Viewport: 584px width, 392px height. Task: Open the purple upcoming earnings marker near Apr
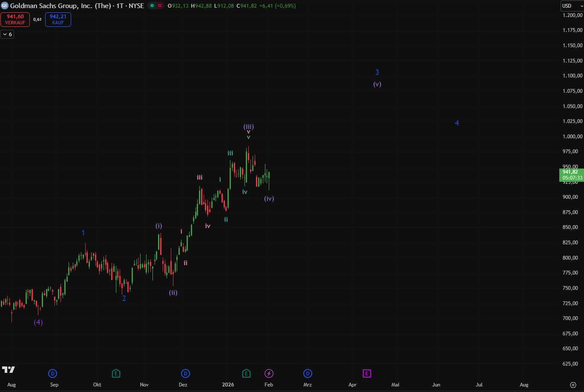click(x=367, y=374)
